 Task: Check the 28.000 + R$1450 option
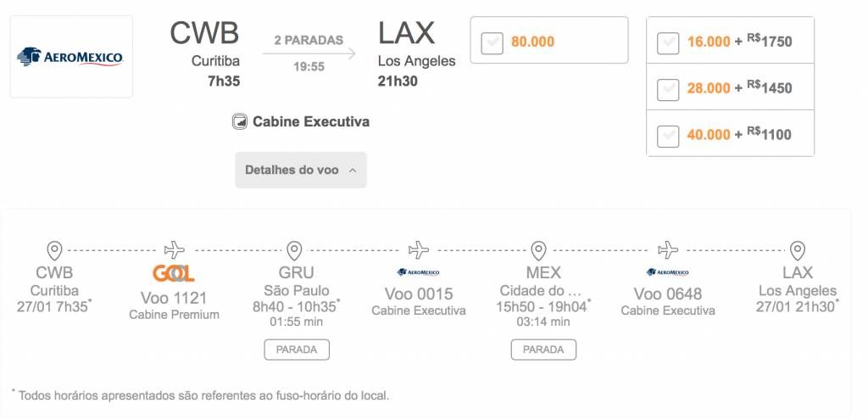click(668, 90)
